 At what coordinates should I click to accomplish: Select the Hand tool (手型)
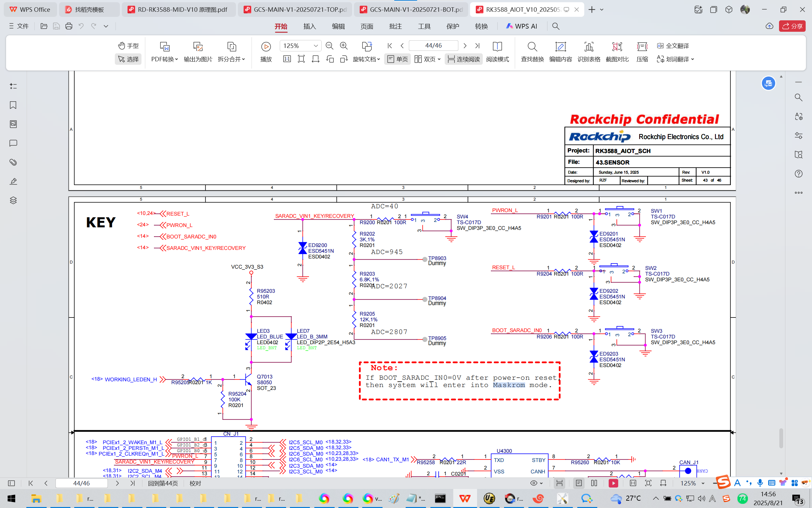[x=128, y=46]
